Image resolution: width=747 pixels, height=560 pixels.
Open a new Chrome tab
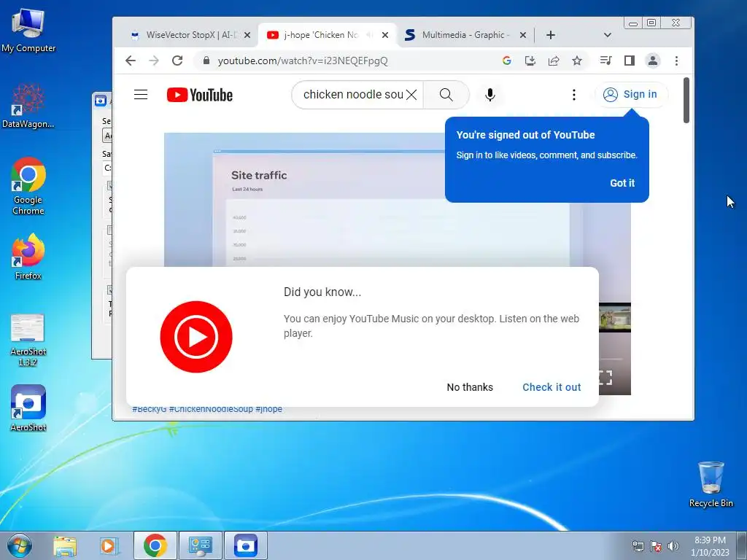click(x=551, y=35)
